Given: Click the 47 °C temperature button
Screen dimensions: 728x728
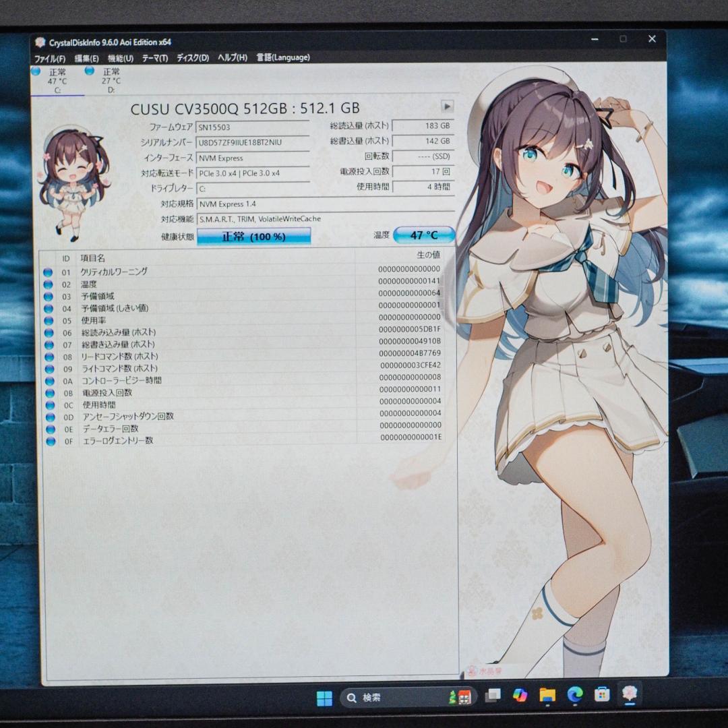Looking at the screenshot, I should pos(423,235).
